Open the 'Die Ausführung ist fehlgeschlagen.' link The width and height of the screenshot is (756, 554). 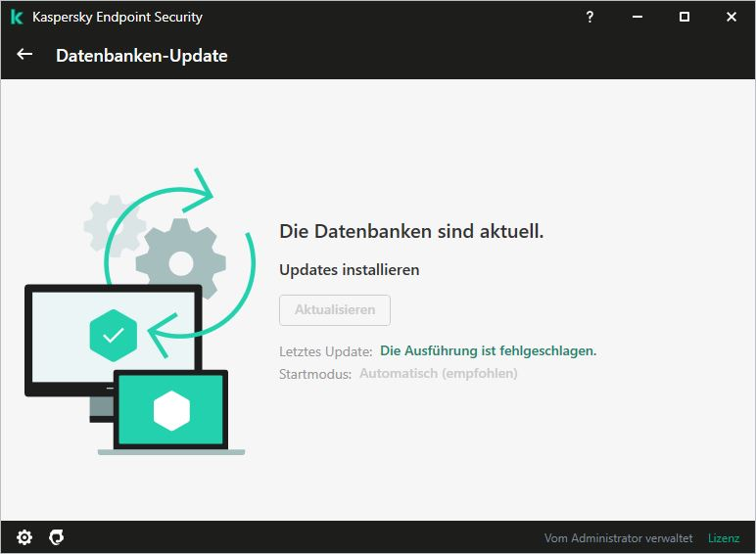(x=488, y=350)
